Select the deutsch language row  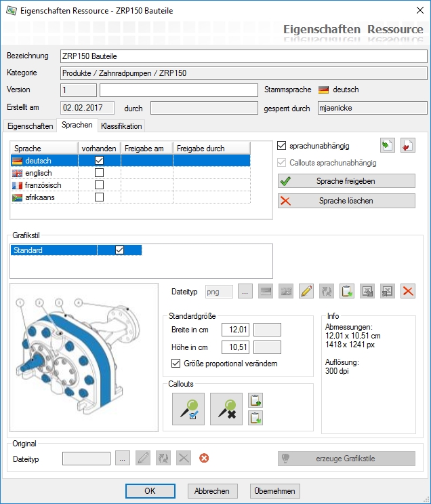click(130, 160)
